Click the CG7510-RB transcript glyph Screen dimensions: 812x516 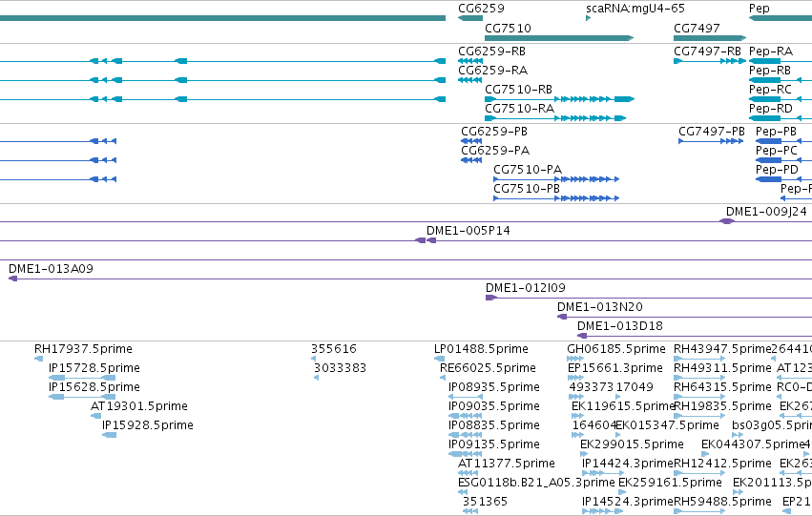(559, 99)
